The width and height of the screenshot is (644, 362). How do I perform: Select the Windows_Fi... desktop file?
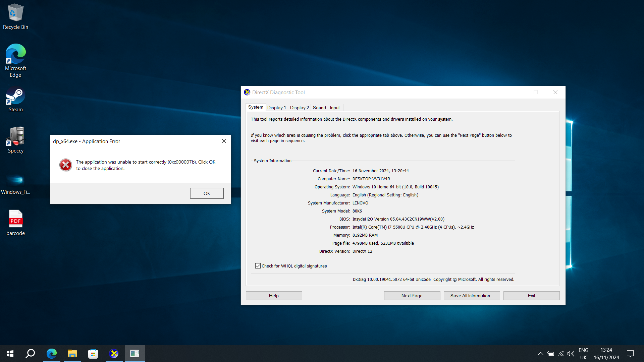tap(15, 183)
